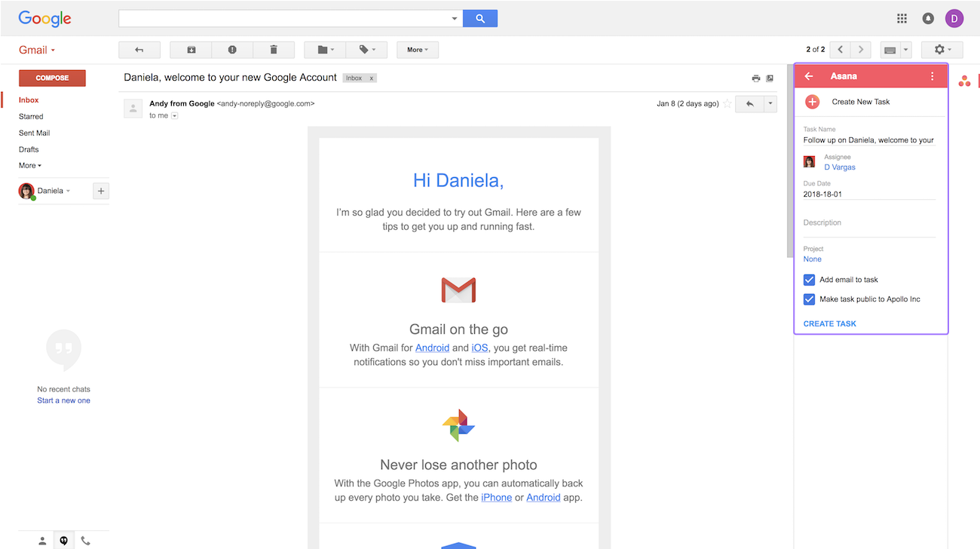The height and width of the screenshot is (549, 980).
Task: Click the Google search input field
Action: 284,18
